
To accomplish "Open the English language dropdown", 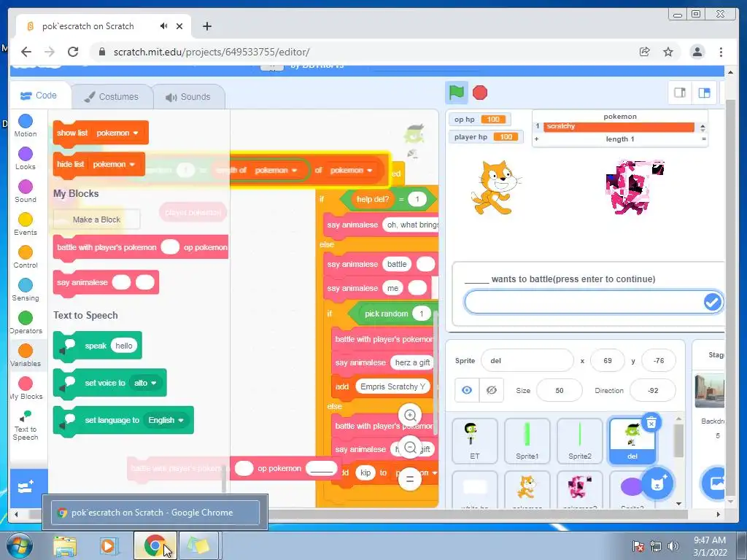I will tap(166, 420).
